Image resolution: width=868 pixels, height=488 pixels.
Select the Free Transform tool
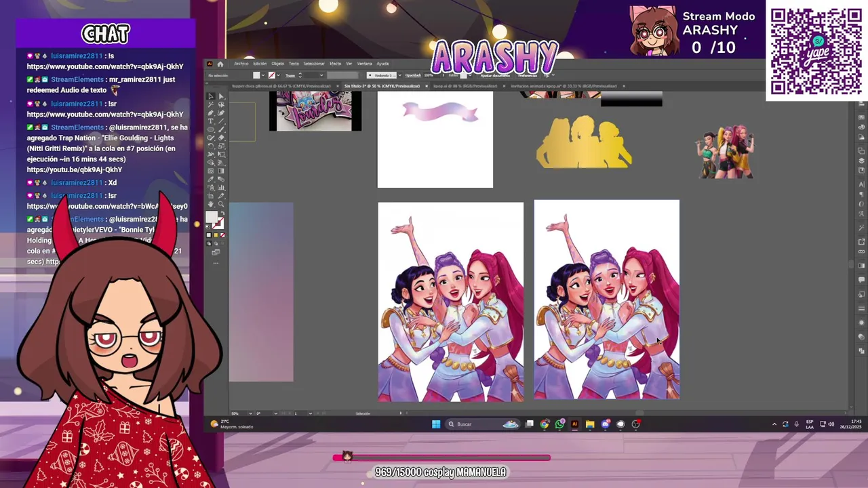click(x=221, y=155)
